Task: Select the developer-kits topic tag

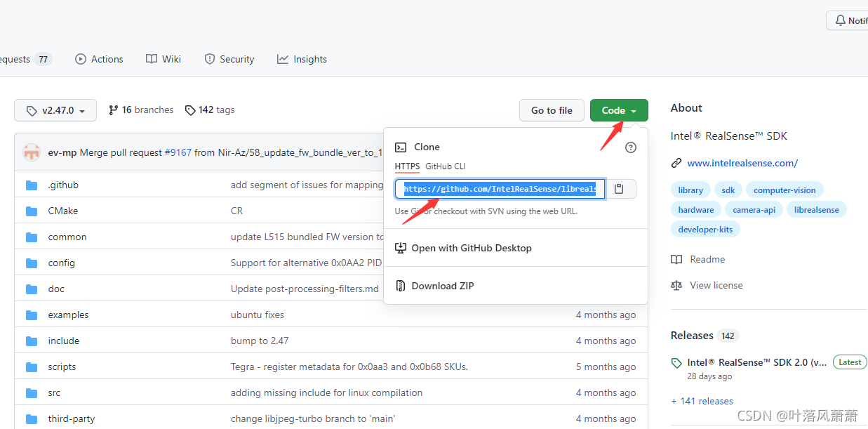Action: [707, 229]
